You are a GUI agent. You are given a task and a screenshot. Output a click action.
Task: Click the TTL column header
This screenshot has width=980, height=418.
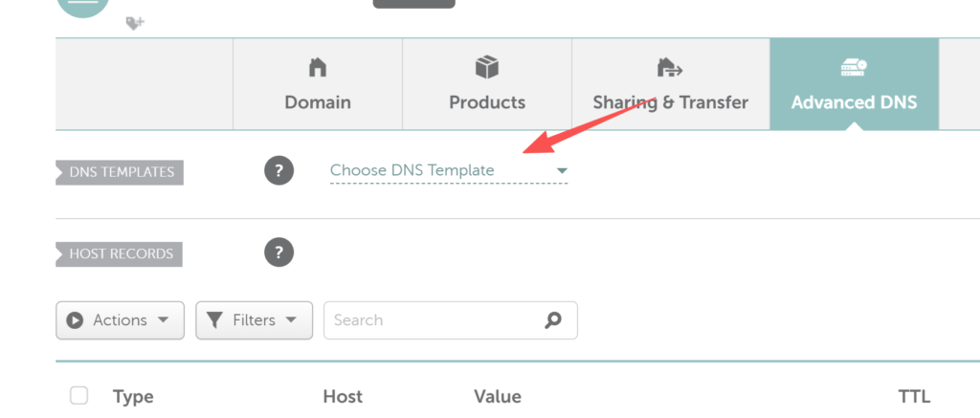[914, 396]
